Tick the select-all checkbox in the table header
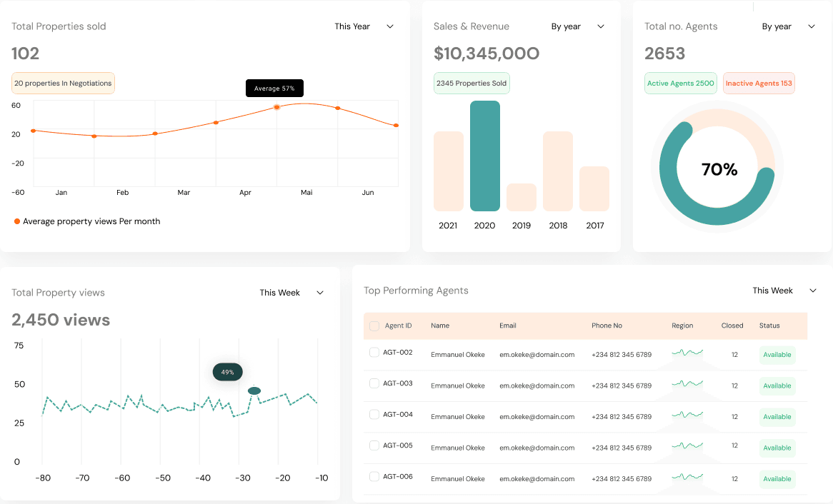Viewport: 833px width, 504px height. tap(374, 326)
